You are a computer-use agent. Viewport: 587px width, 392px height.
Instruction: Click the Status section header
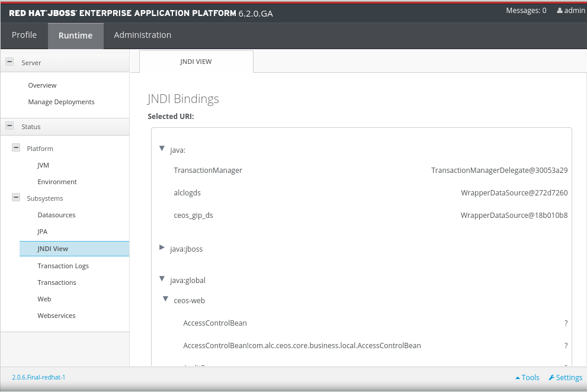click(65, 127)
